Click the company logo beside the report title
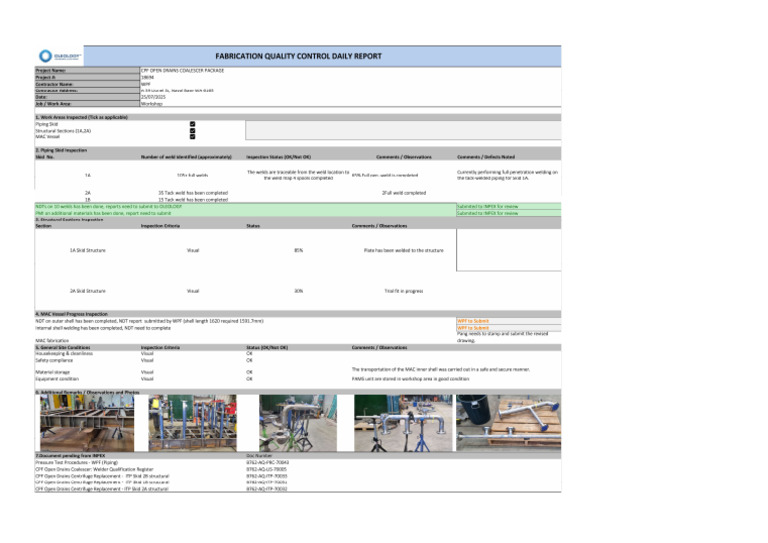The height and width of the screenshot is (543, 768). click(59, 56)
